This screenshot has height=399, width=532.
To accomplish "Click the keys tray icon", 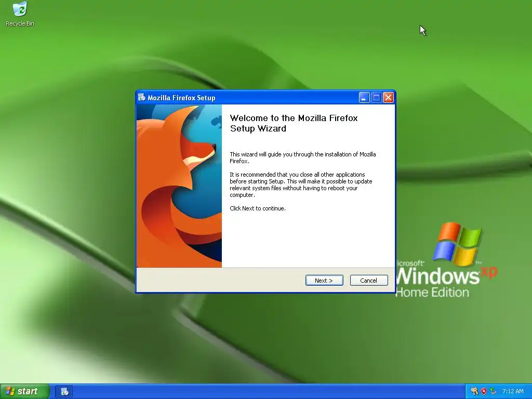I will 474,392.
